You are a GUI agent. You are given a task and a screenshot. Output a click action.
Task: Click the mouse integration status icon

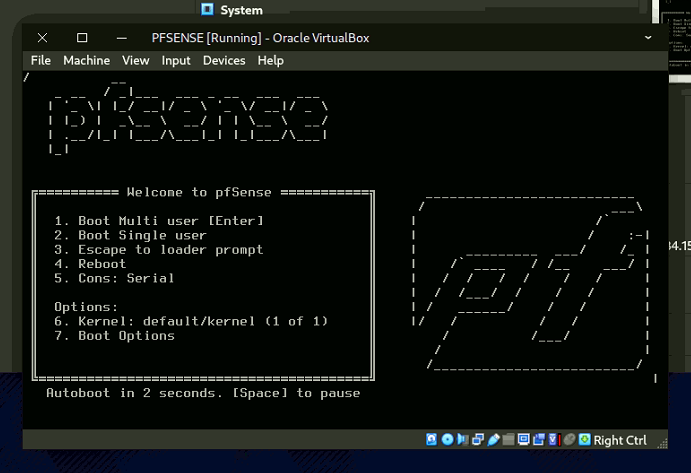point(570,440)
